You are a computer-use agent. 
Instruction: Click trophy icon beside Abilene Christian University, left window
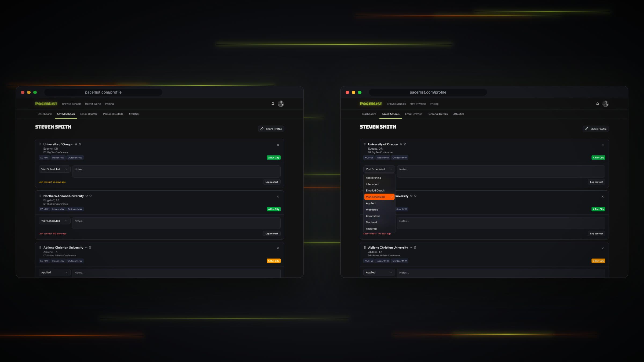tap(90, 248)
